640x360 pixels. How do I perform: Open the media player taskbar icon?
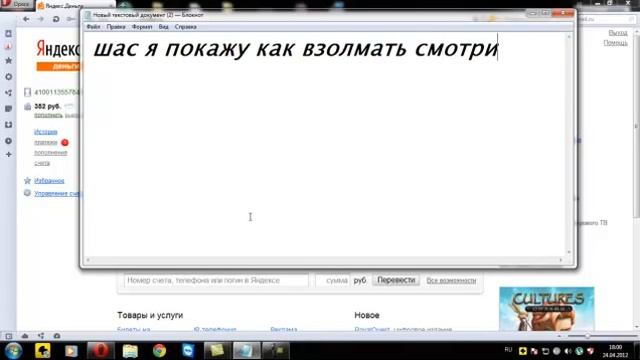coord(71,351)
